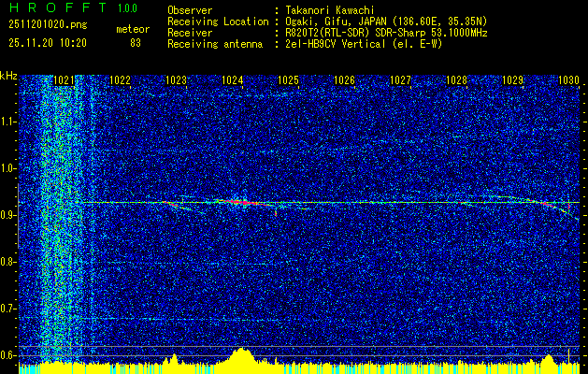Click the HROFFT title text

[x=57, y=7]
